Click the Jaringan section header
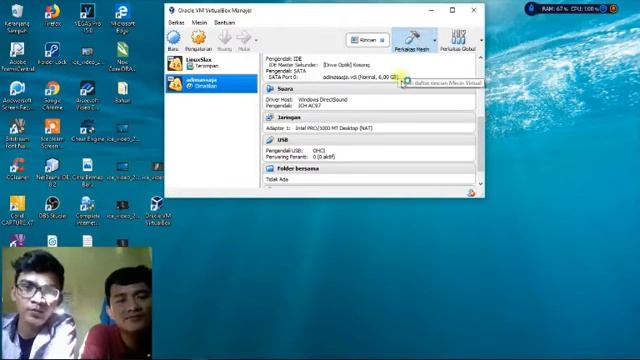This screenshot has width=640, height=360. click(369, 117)
